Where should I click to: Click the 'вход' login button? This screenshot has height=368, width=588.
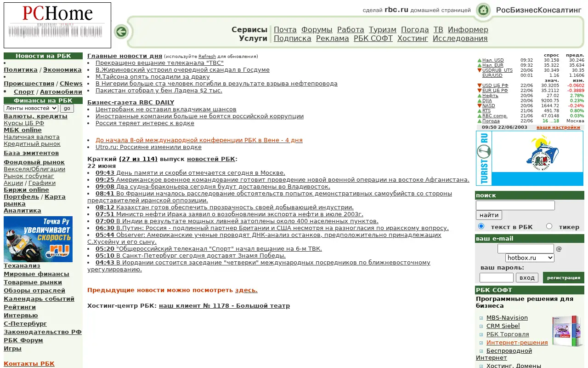527,277
